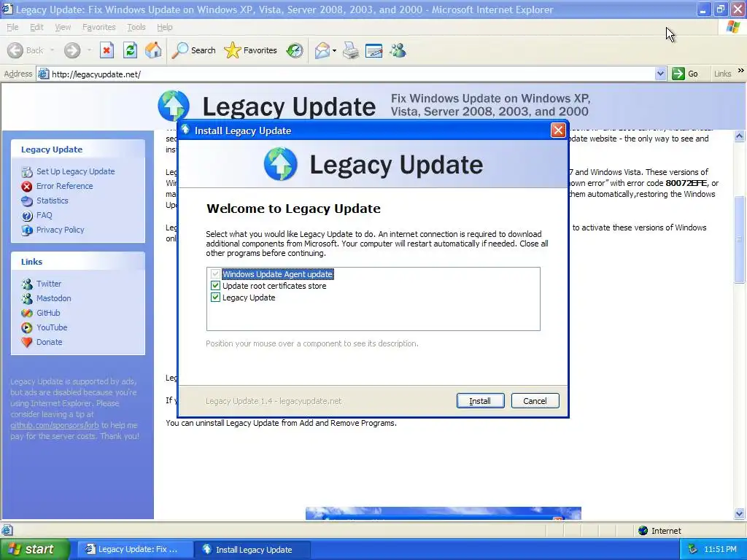Click the Mastodon people icon in Links

tap(27, 298)
